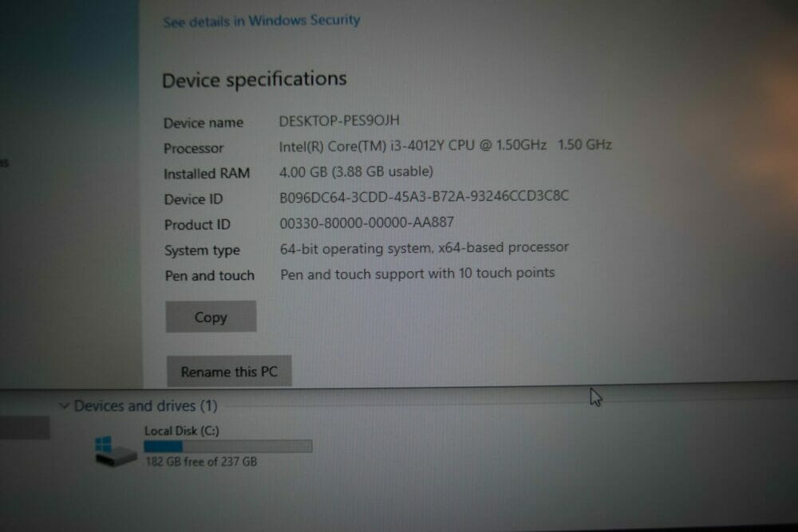This screenshot has height=532, width=798.
Task: Click the C: drive usage bar
Action: coord(228,446)
